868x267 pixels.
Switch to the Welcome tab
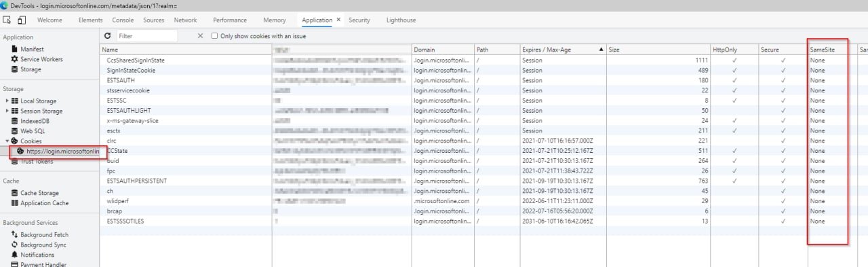(x=50, y=20)
